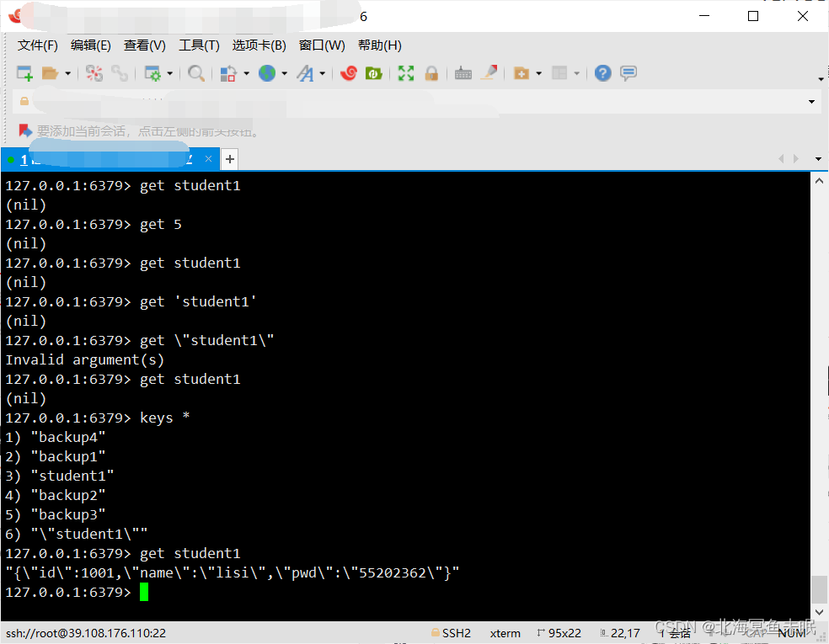Click the New Session toolbar icon
Viewport: 829px width, 644px height.
[24, 73]
